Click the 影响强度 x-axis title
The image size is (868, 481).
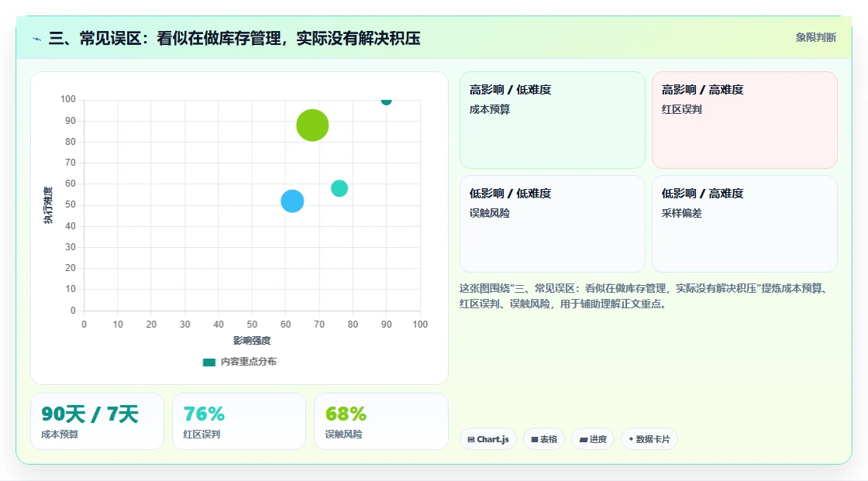252,340
